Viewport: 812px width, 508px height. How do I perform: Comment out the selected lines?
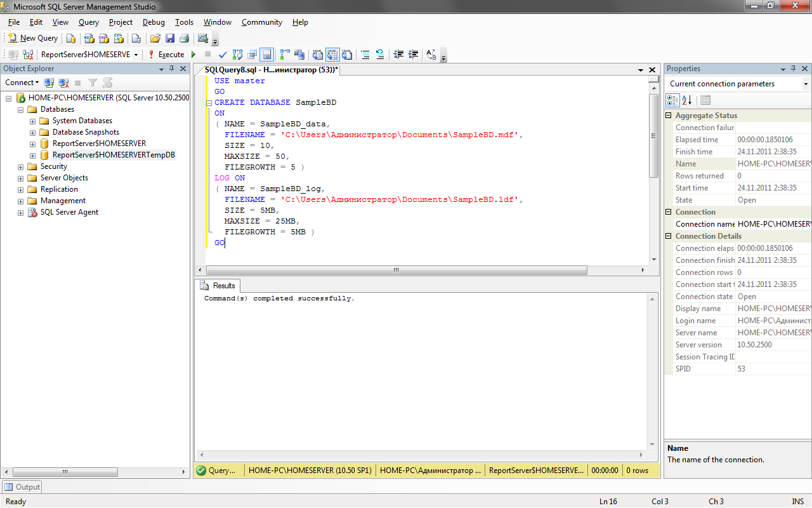(x=365, y=55)
